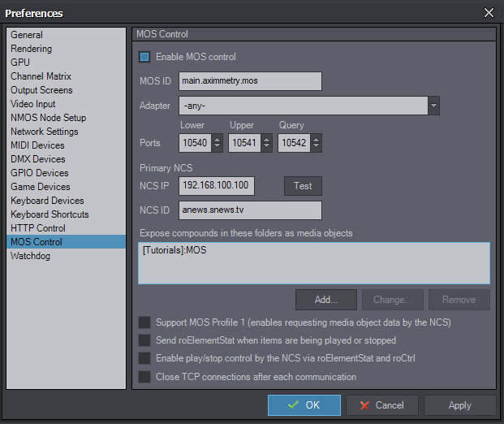This screenshot has width=504, height=424.
Task: Select the [Tutorials]:MOS folder entry
Action: point(174,251)
